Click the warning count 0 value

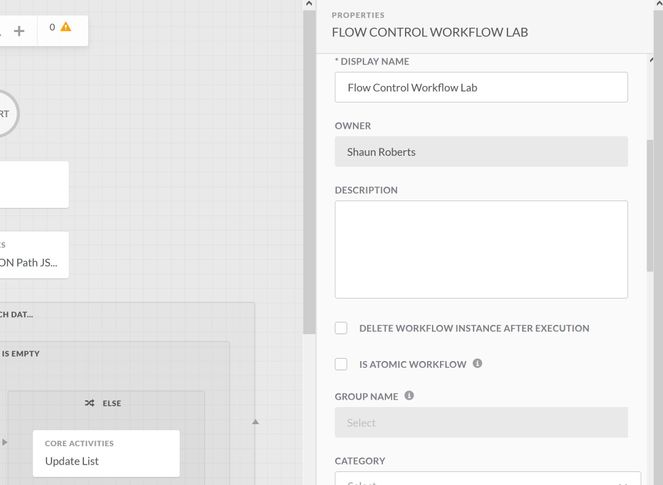[52, 27]
